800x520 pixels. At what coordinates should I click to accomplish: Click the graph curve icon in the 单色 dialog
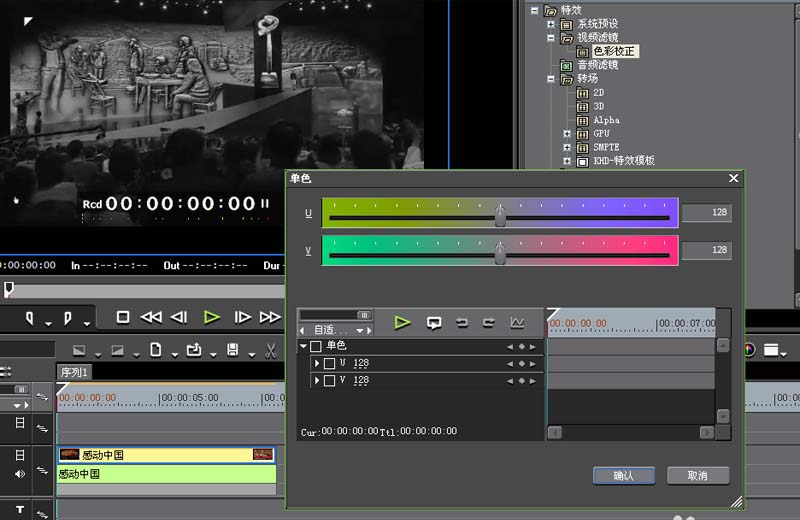pyautogui.click(x=517, y=322)
